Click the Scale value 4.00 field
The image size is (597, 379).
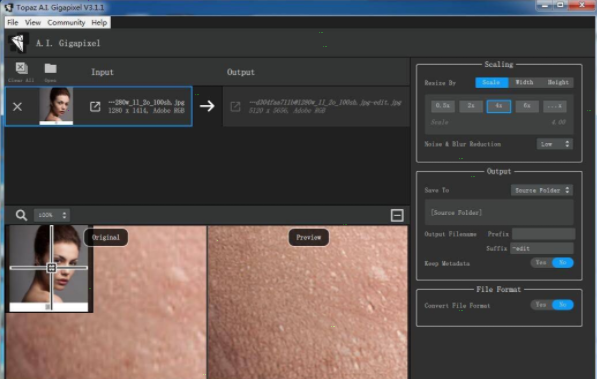coord(558,122)
